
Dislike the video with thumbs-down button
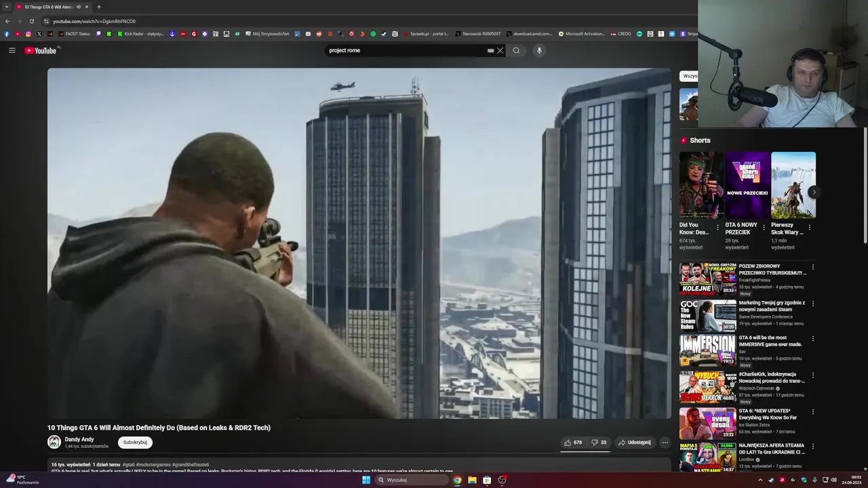click(599, 443)
